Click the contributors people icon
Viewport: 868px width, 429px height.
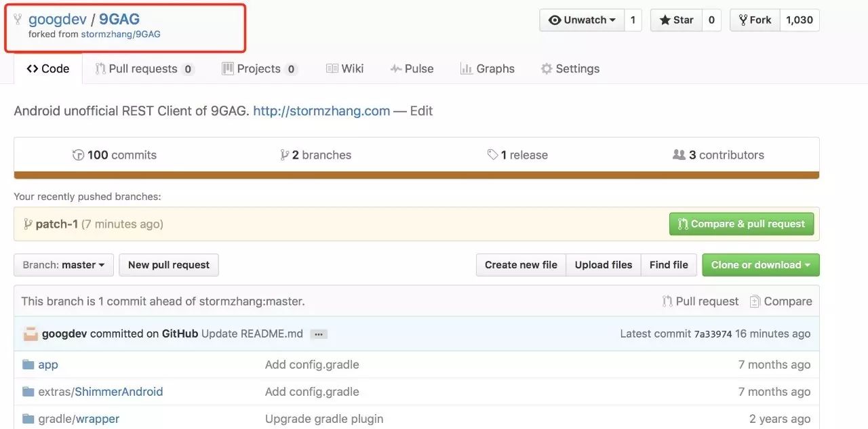[679, 155]
